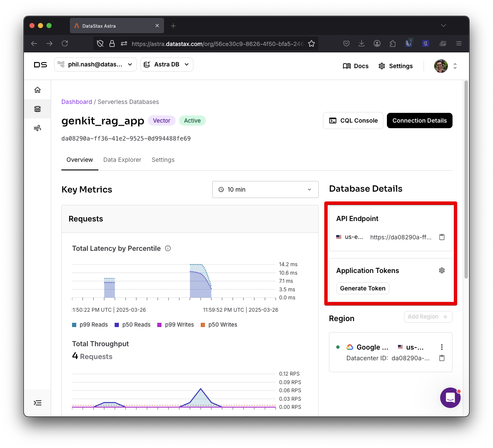Image resolution: width=493 pixels, height=448 pixels.
Task: Open a new browser tab
Action: click(x=173, y=26)
